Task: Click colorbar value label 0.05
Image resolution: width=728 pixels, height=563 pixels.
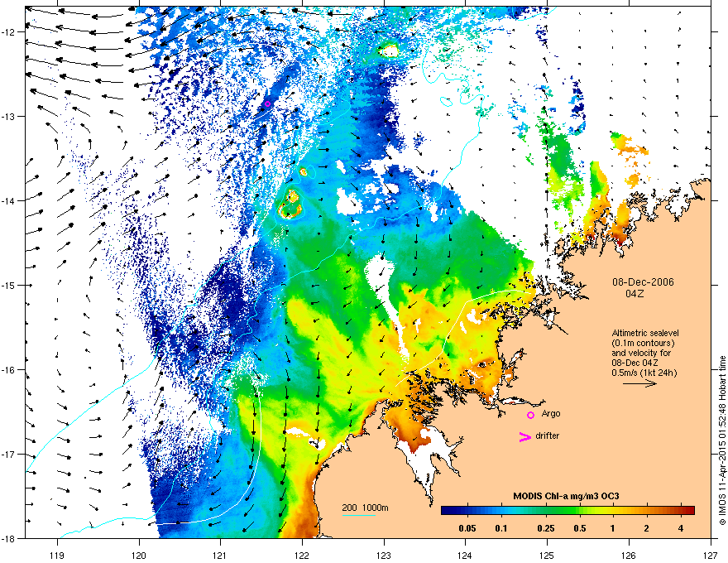Action: pos(467,528)
